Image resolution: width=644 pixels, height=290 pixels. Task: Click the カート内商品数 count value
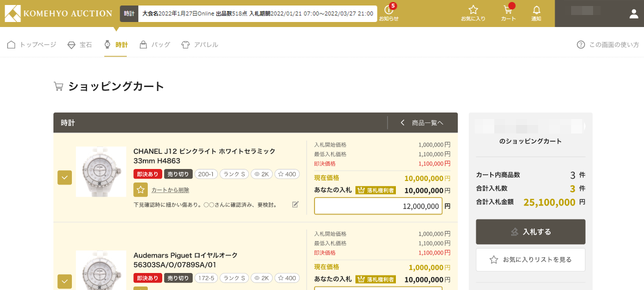coord(573,175)
